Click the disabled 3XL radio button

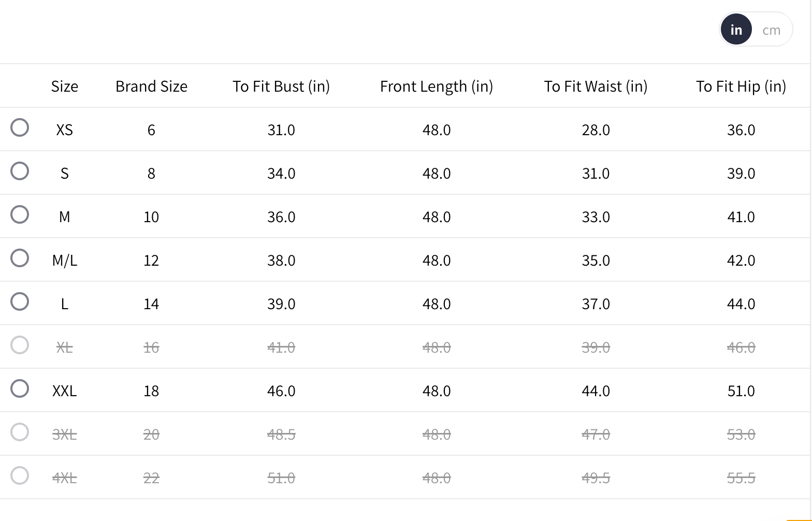(20, 432)
